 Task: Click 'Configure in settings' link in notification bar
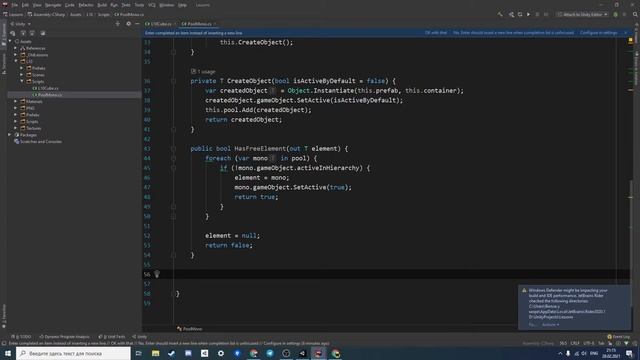click(x=598, y=33)
